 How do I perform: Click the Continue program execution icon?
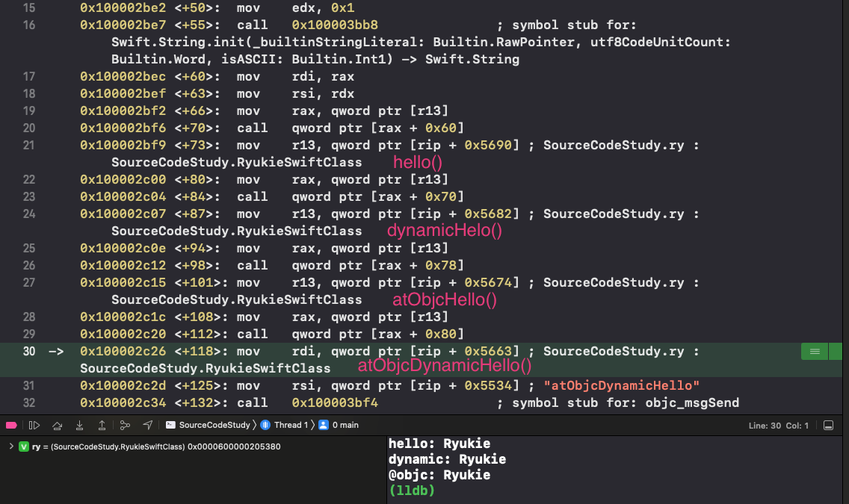tap(34, 425)
